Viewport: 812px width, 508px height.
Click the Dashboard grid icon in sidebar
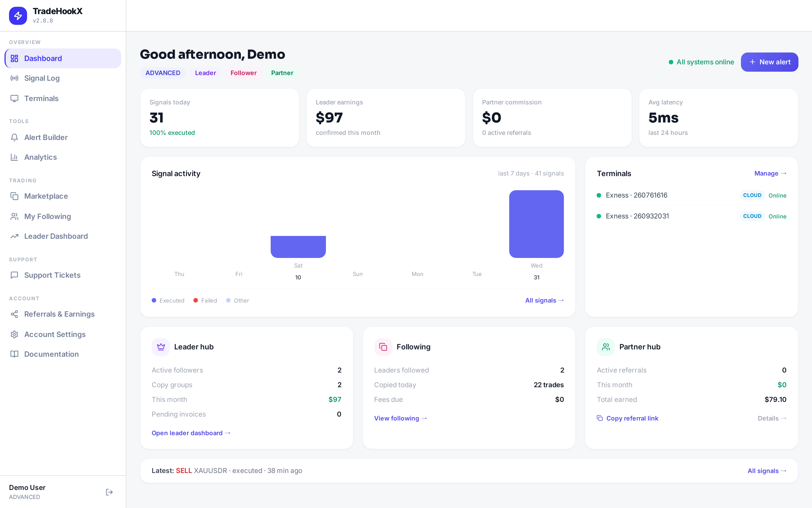pyautogui.click(x=14, y=58)
